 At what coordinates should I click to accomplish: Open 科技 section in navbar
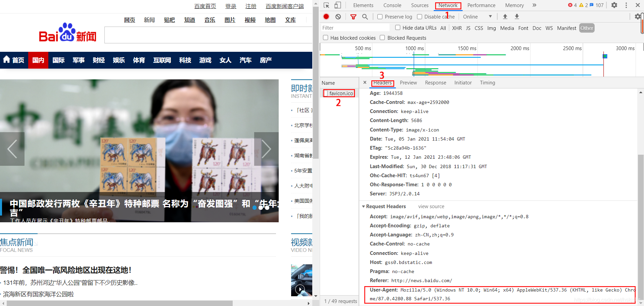click(x=185, y=60)
